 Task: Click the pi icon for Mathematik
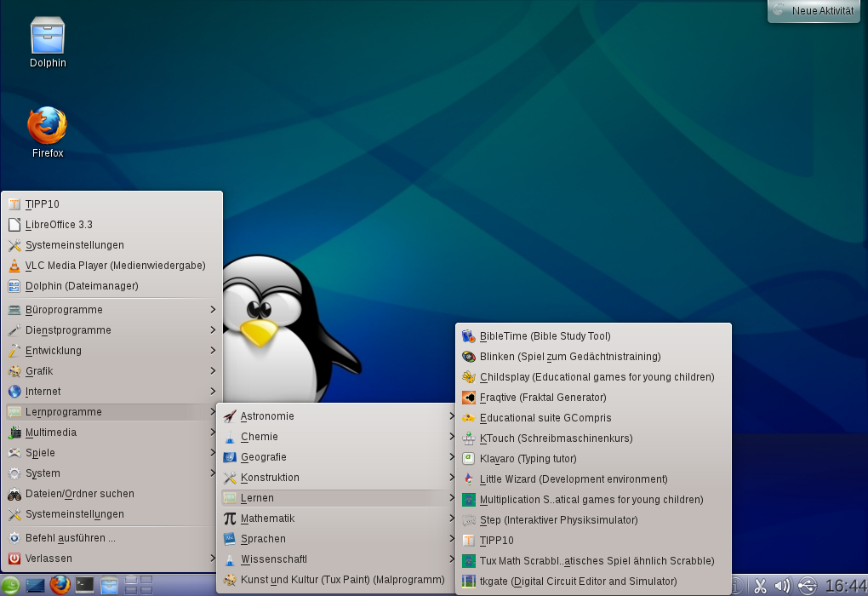(230, 519)
